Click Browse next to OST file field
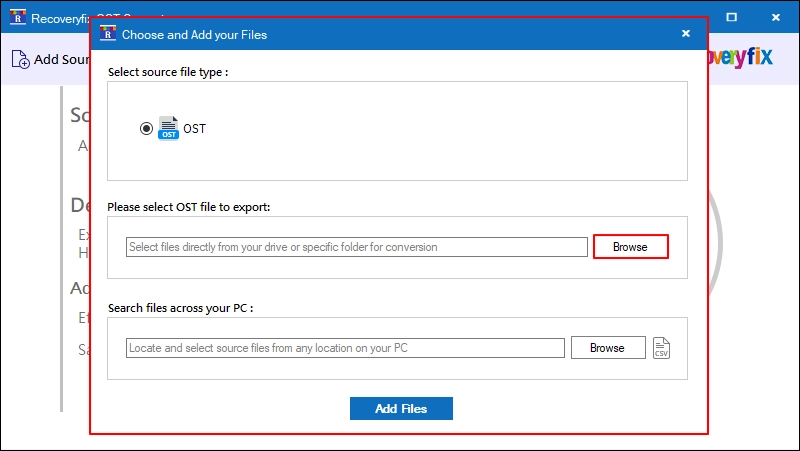The width and height of the screenshot is (800, 451). pyautogui.click(x=631, y=247)
